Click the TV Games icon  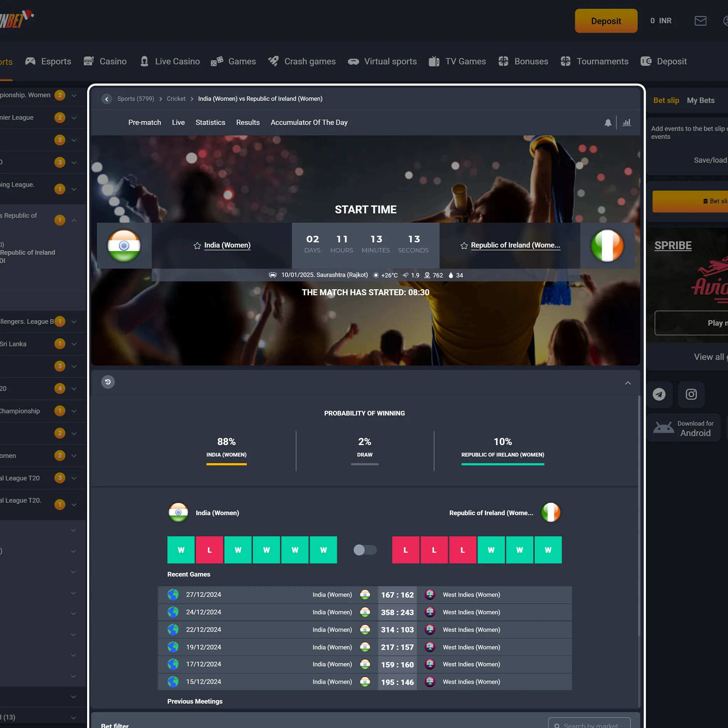pos(434,61)
